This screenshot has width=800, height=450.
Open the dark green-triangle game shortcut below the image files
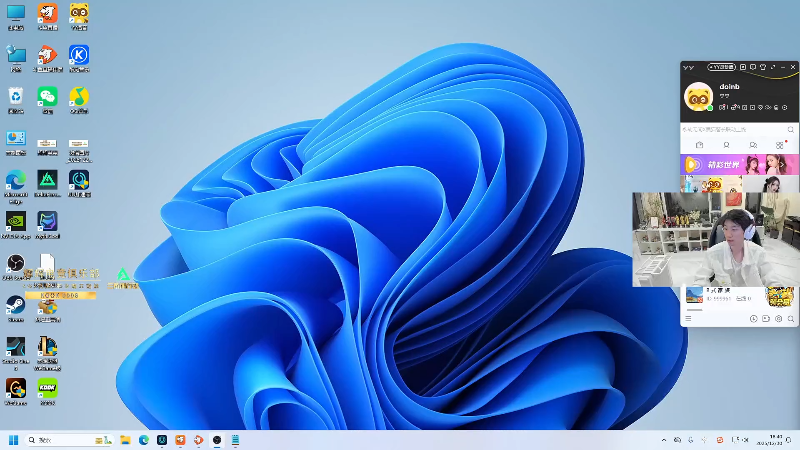pos(47,184)
